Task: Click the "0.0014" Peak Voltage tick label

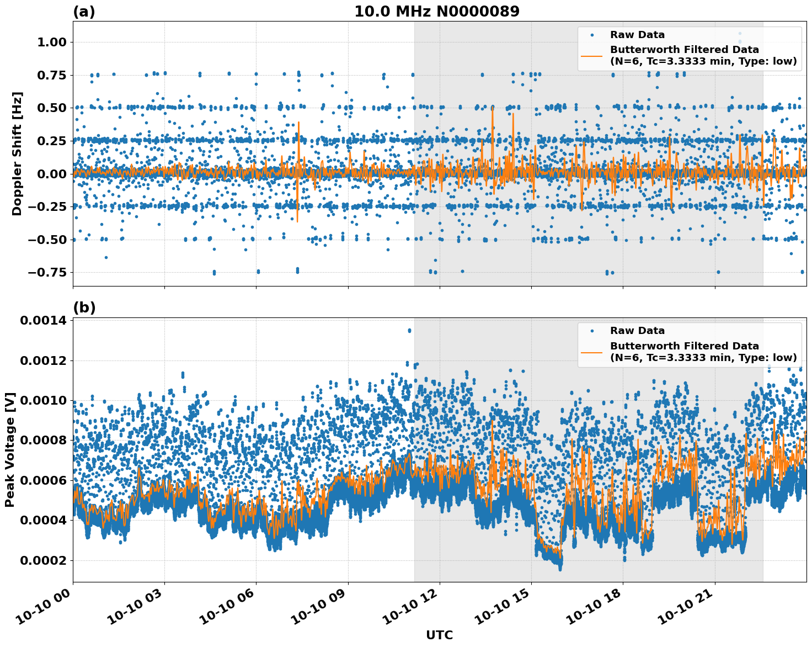Action: [x=43, y=321]
